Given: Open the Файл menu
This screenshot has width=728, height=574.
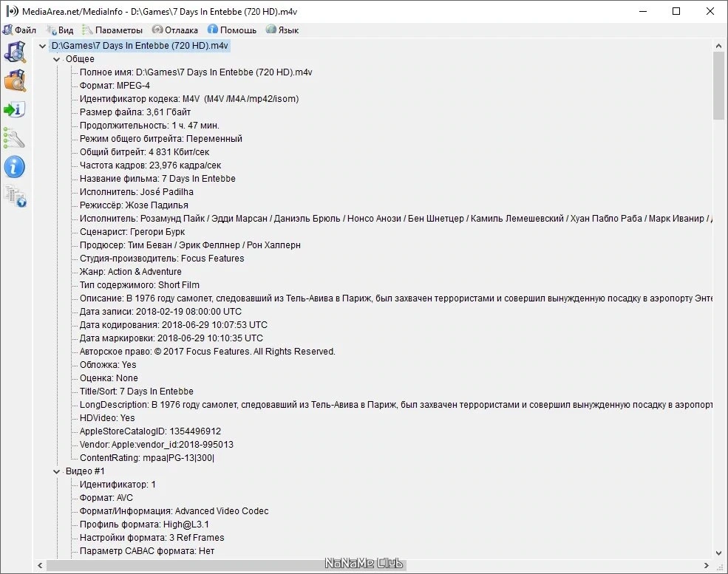Looking at the screenshot, I should tap(19, 30).
